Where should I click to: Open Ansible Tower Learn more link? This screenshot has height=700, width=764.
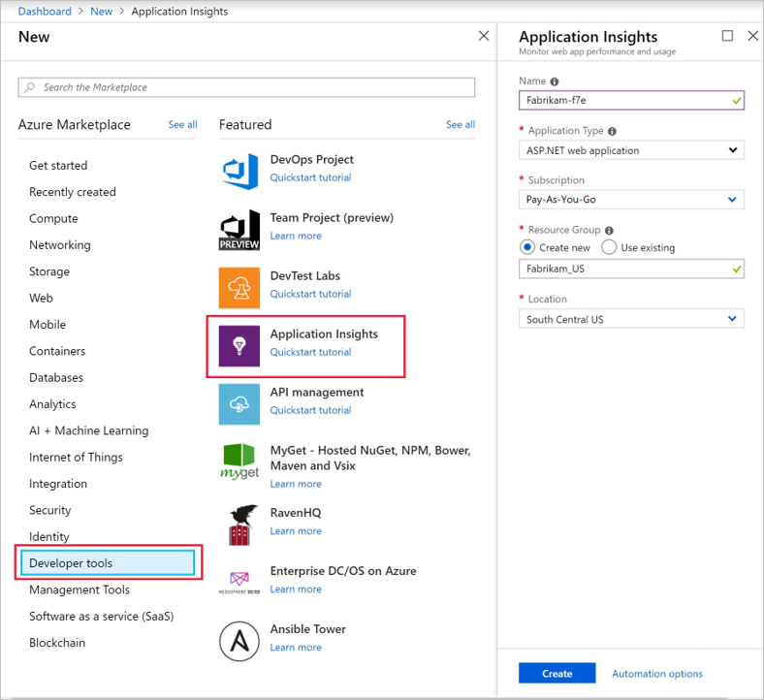click(296, 648)
